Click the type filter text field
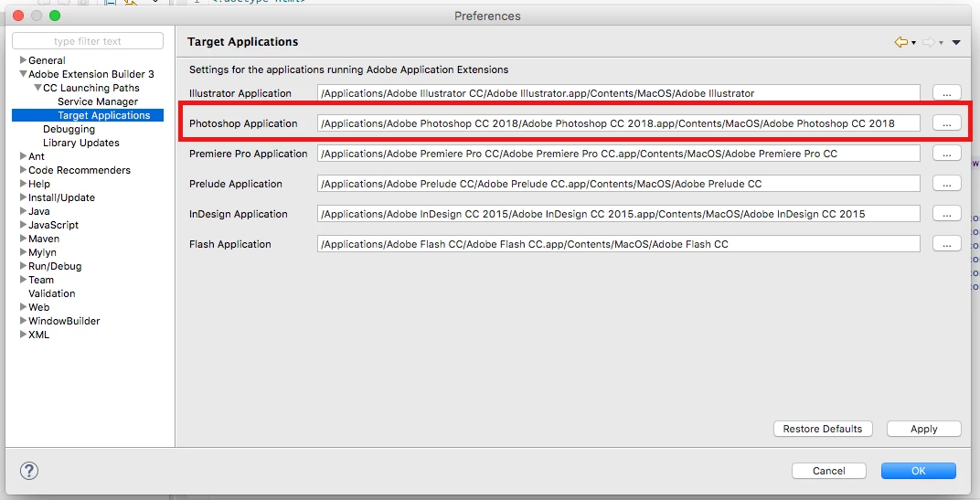The width and height of the screenshot is (980, 500). click(88, 41)
